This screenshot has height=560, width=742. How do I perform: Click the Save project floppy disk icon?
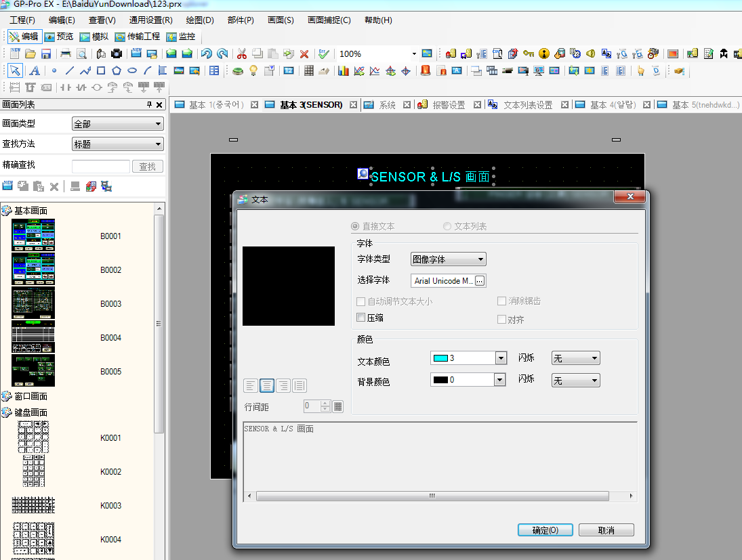tap(46, 53)
